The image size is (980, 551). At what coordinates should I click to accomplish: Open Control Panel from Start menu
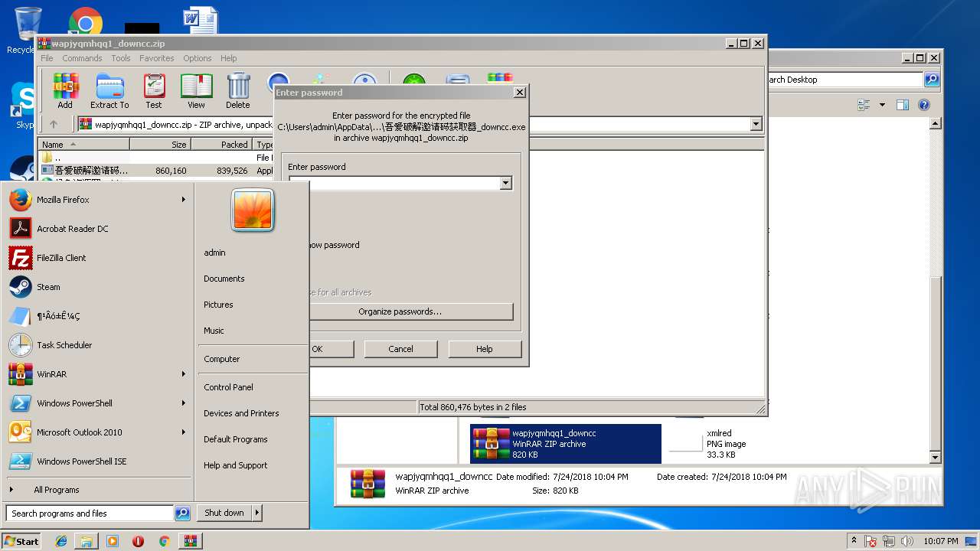pyautogui.click(x=228, y=387)
